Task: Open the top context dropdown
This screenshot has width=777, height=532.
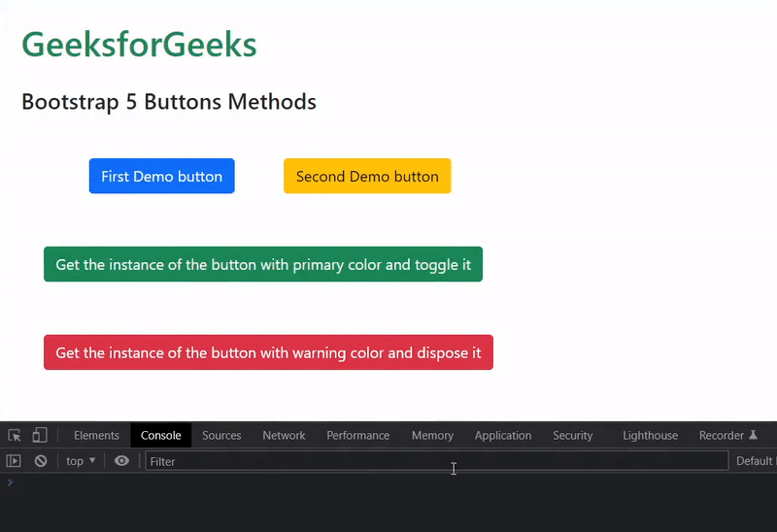Action: click(81, 461)
